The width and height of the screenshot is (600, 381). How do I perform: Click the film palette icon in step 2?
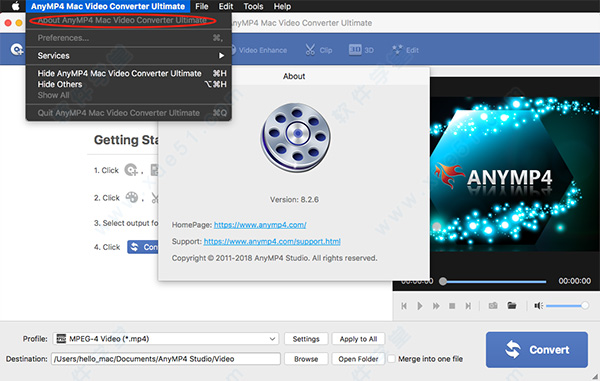[x=132, y=197]
